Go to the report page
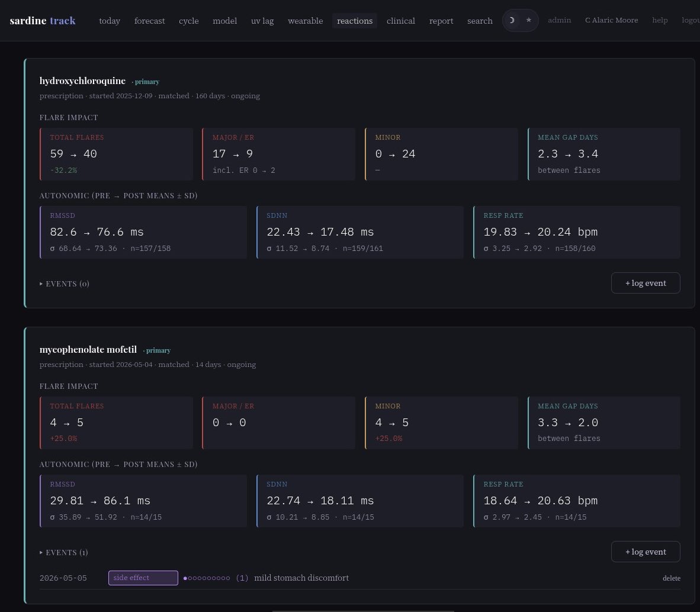 tap(441, 21)
